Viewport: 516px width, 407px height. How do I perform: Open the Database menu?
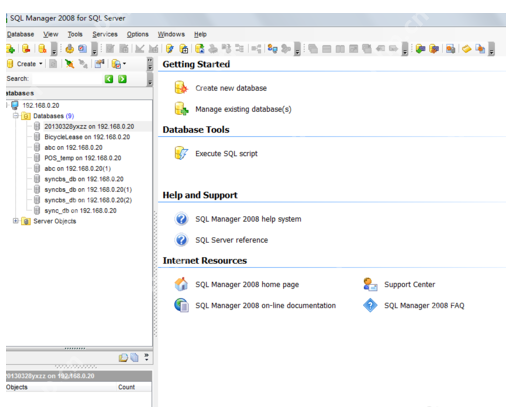tap(20, 34)
